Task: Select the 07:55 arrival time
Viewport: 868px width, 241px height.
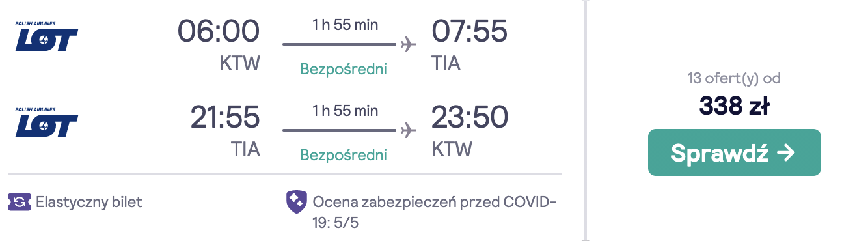Action: coord(469,31)
